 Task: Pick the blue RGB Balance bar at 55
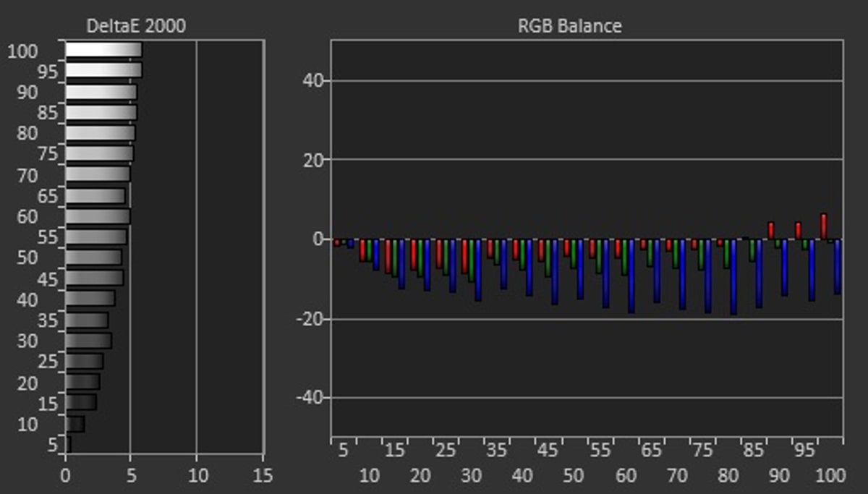tap(605, 274)
